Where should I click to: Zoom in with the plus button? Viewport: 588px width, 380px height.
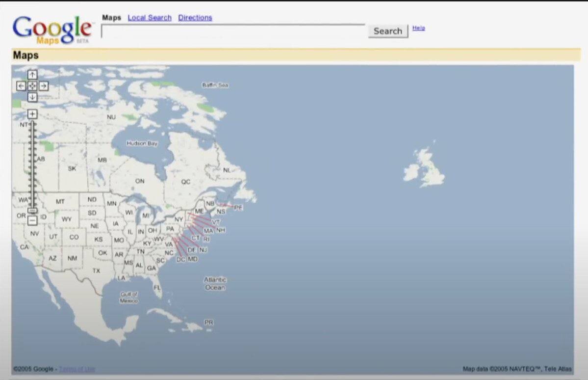[x=32, y=114]
